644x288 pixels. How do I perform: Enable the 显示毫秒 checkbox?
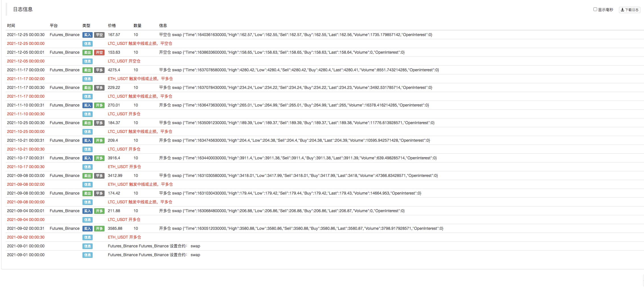pyautogui.click(x=595, y=9)
